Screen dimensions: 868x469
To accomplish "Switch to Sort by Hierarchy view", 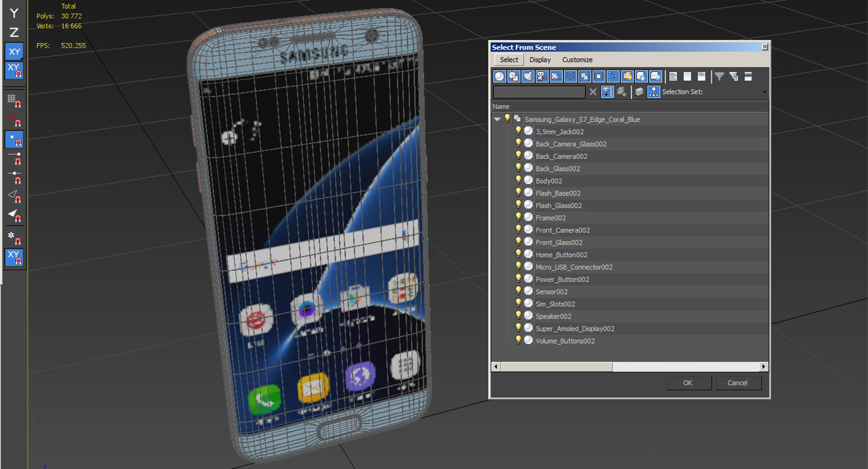I will [653, 91].
